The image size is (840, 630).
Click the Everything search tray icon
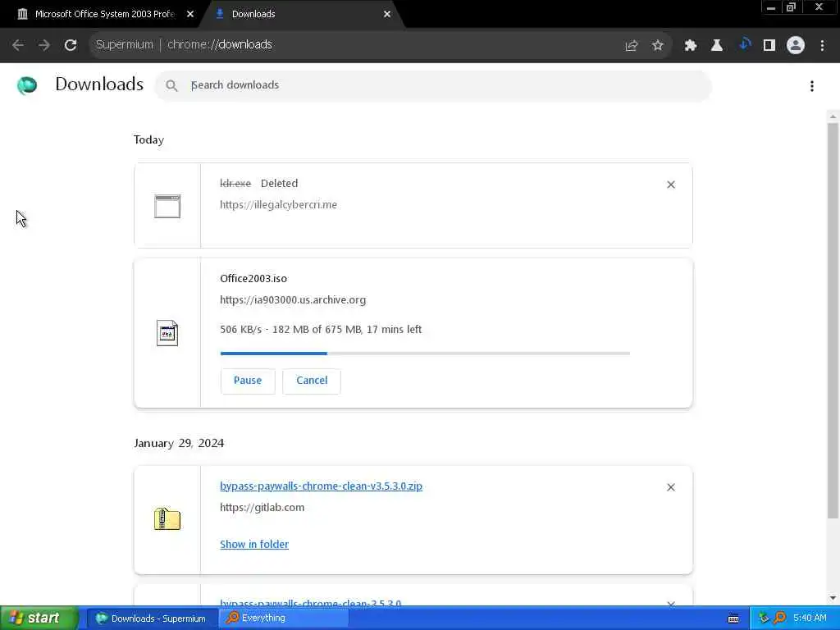779,619
